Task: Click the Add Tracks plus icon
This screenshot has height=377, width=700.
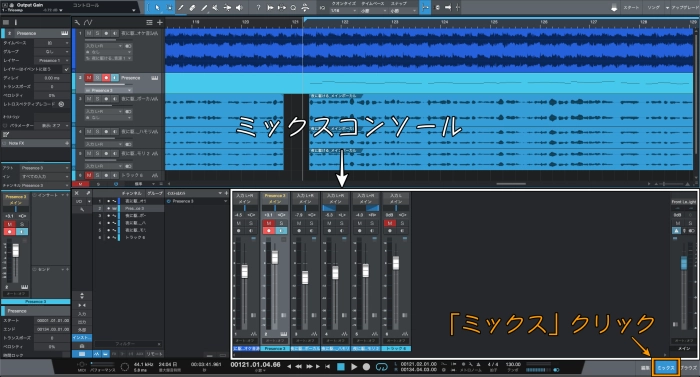Action: tap(159, 22)
